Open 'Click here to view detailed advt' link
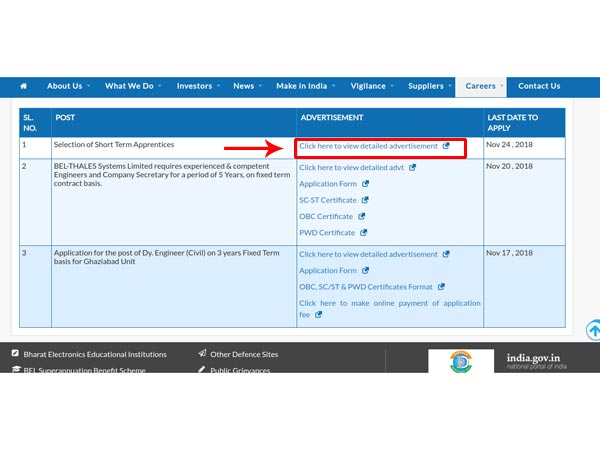 351,168
